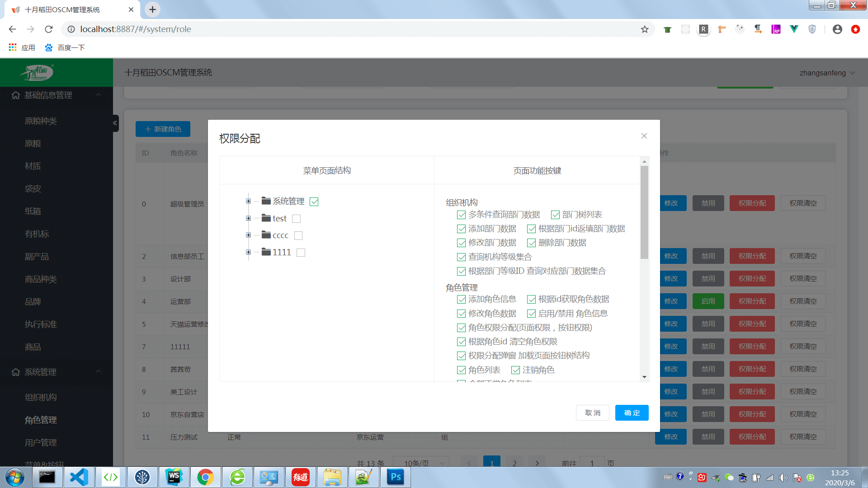This screenshot has width=868, height=488.
Task: Toggle the 注销角色 checkbox
Action: [515, 370]
